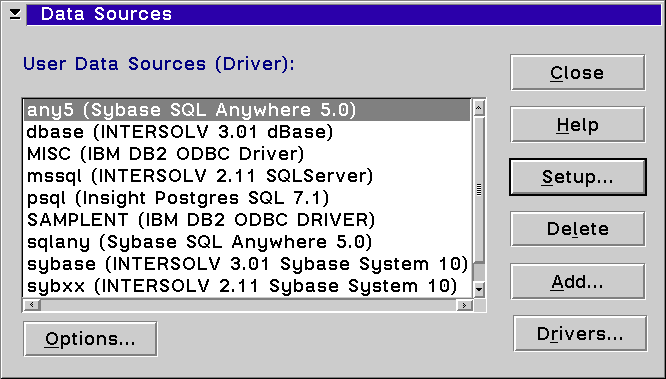Image resolution: width=666 pixels, height=379 pixels.
Task: Click the list's scroll up arrow
Action: (x=479, y=108)
